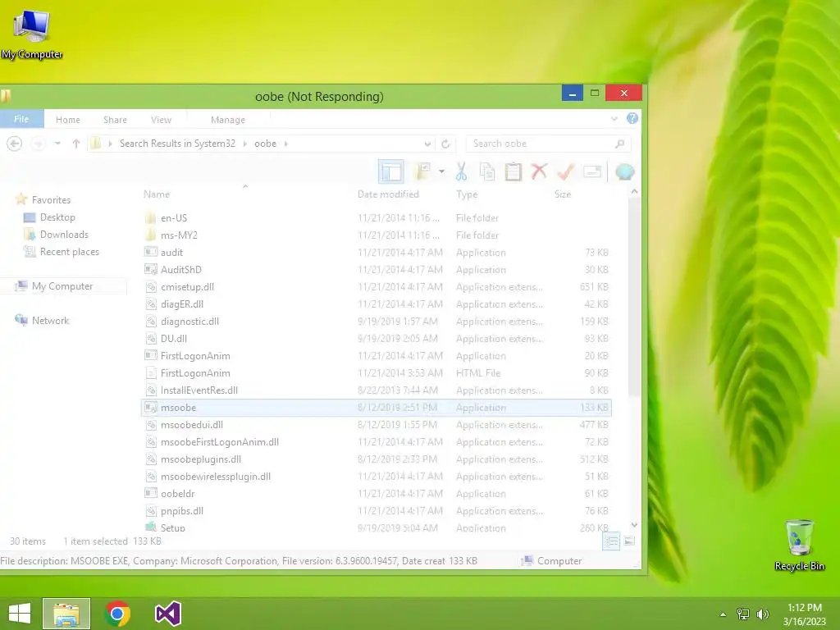
Task: Sort by Name column header
Action: (157, 194)
